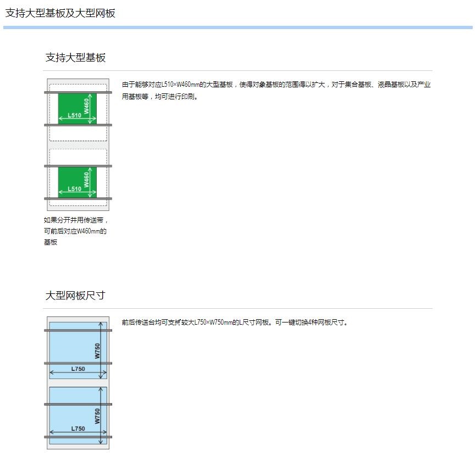Click the page title 支持大型基板及大型网板
The height and width of the screenshot is (456, 476).
coord(60,13)
